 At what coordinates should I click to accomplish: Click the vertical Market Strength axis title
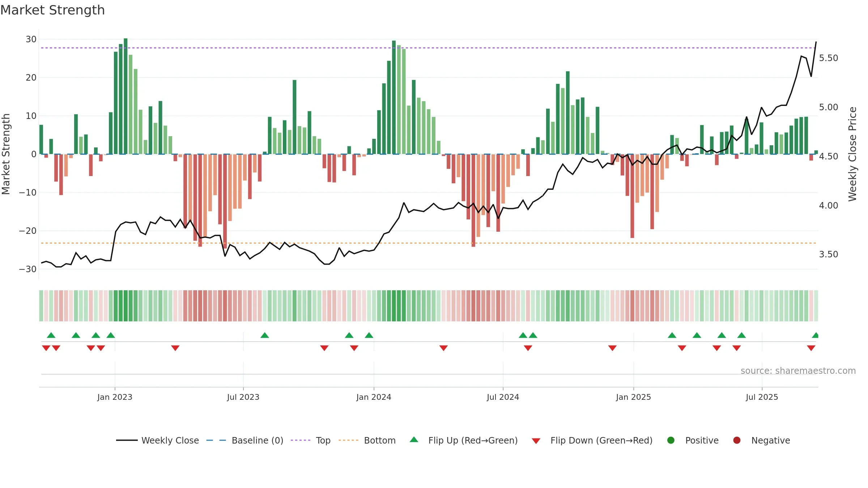6,154
